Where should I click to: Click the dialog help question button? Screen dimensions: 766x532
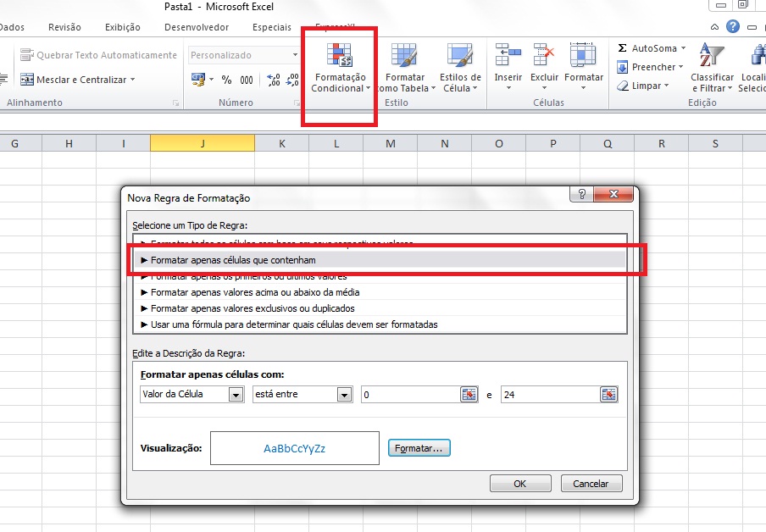pyautogui.click(x=582, y=194)
